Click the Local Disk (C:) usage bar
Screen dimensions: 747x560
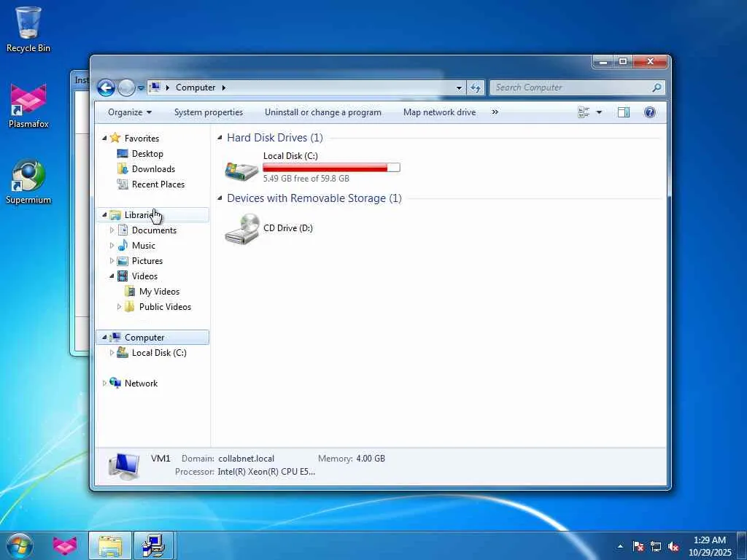pyautogui.click(x=331, y=168)
